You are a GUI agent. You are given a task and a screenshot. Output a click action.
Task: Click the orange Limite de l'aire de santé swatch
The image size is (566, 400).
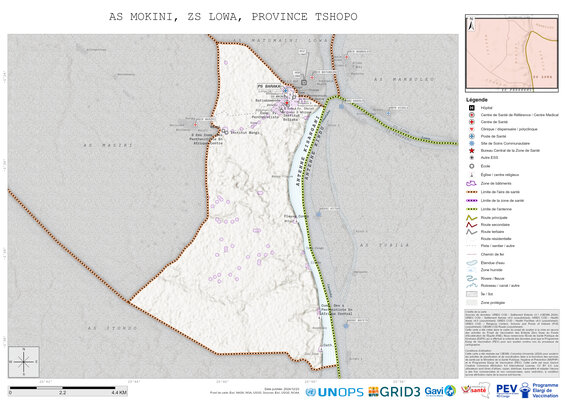(x=471, y=192)
